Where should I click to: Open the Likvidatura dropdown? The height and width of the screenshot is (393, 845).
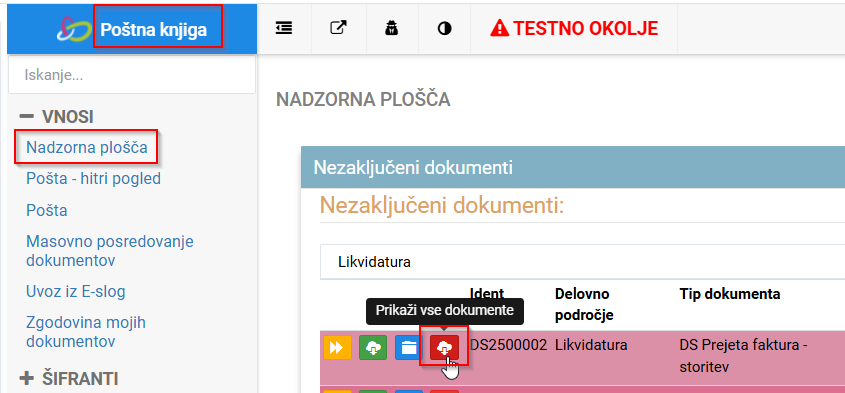click(x=583, y=262)
